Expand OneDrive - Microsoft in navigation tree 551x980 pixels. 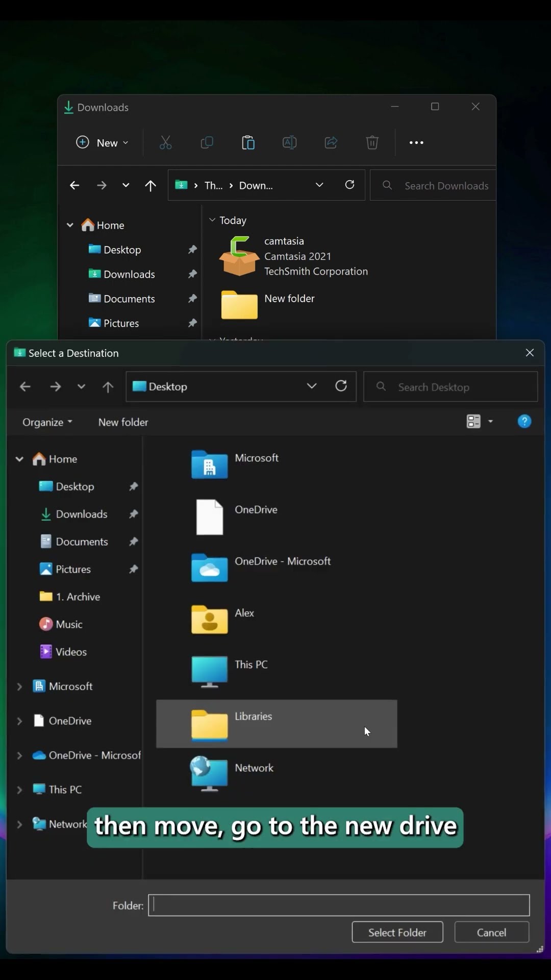19,755
